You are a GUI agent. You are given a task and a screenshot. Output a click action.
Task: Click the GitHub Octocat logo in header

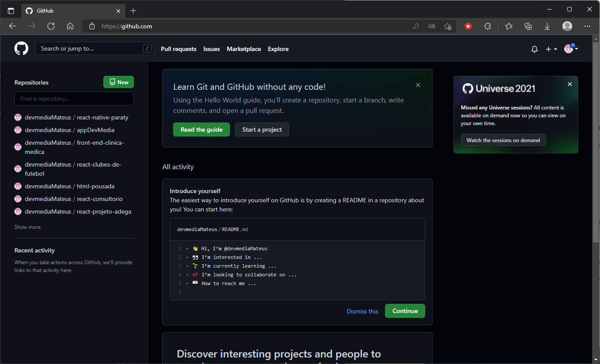click(x=21, y=48)
